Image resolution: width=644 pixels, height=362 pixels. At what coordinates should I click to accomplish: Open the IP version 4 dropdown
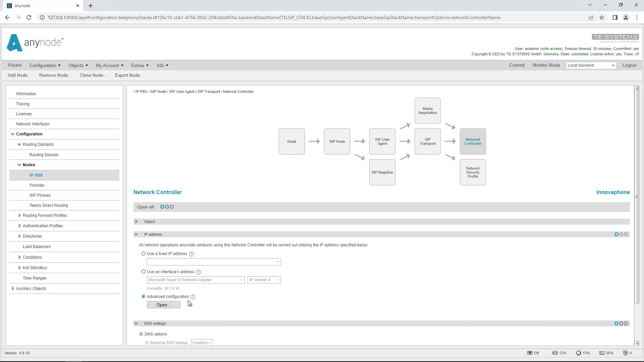(264, 280)
